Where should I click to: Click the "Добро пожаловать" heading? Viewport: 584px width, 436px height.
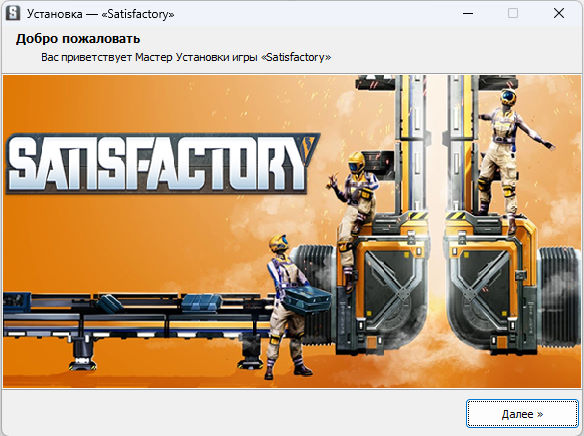pyautogui.click(x=78, y=39)
